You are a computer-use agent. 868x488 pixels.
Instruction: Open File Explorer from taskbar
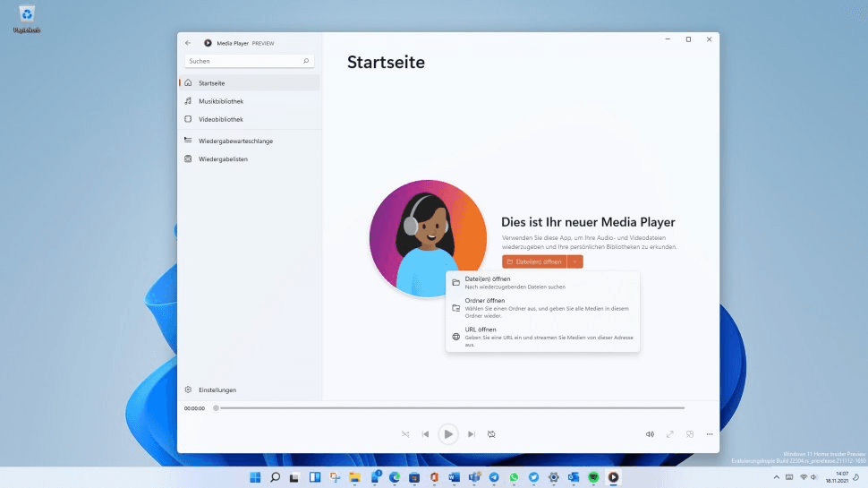(x=355, y=477)
